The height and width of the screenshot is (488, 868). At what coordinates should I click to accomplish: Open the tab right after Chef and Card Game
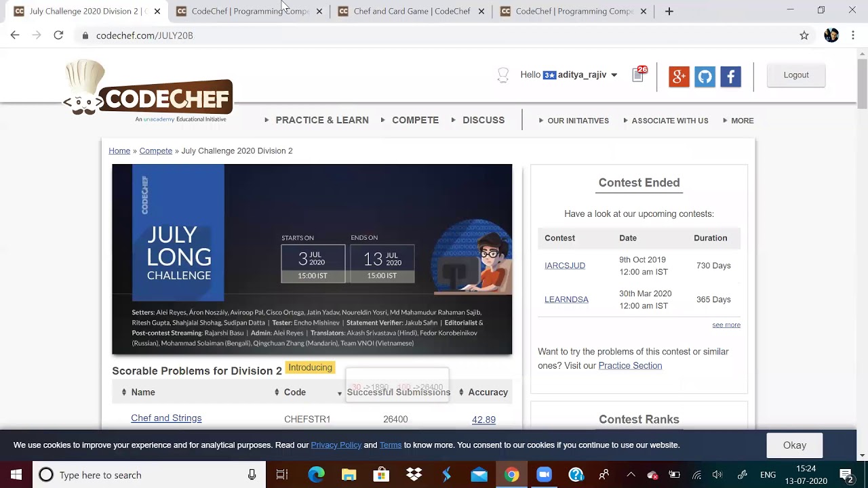click(x=573, y=11)
